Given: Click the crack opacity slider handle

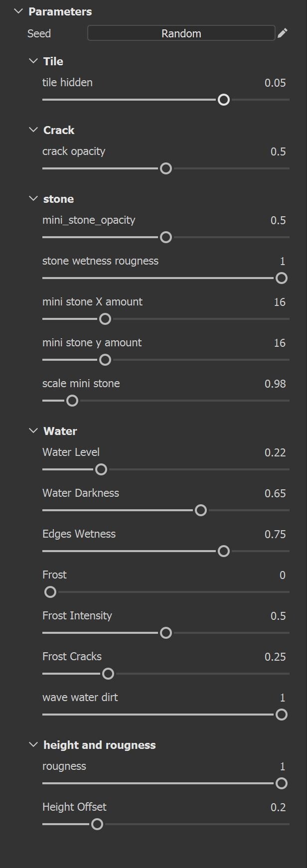Looking at the screenshot, I should click(x=166, y=168).
